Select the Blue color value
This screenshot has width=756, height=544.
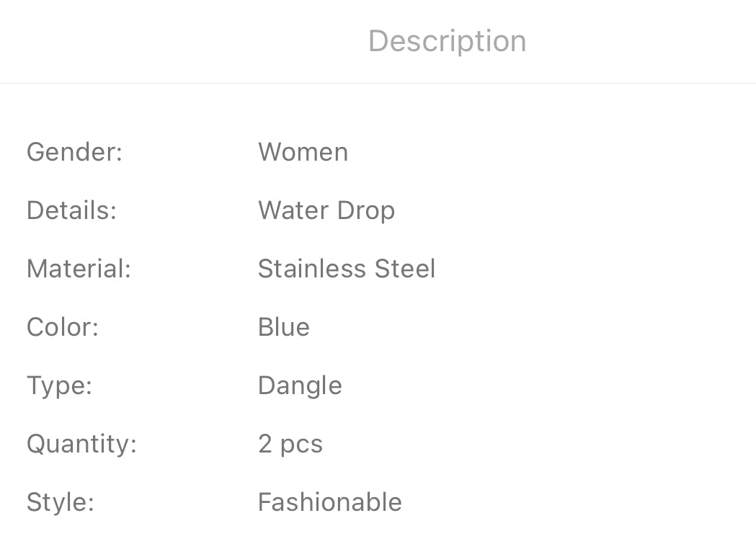pyautogui.click(x=283, y=327)
